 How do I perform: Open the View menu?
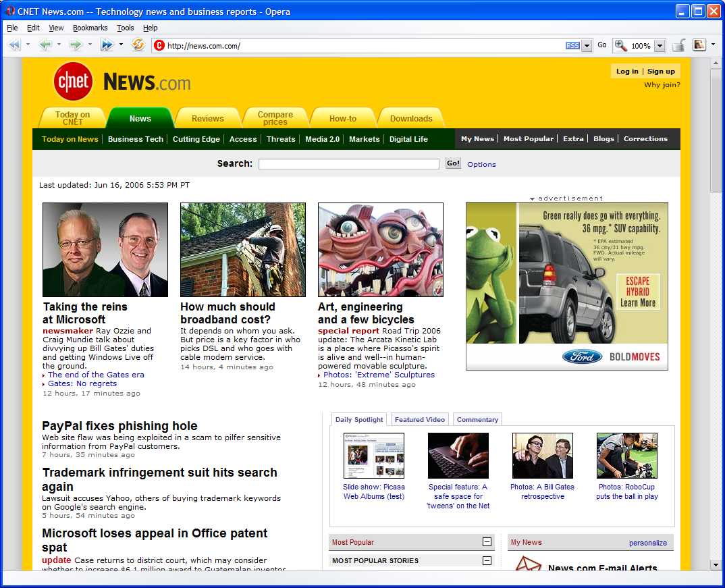[56, 28]
